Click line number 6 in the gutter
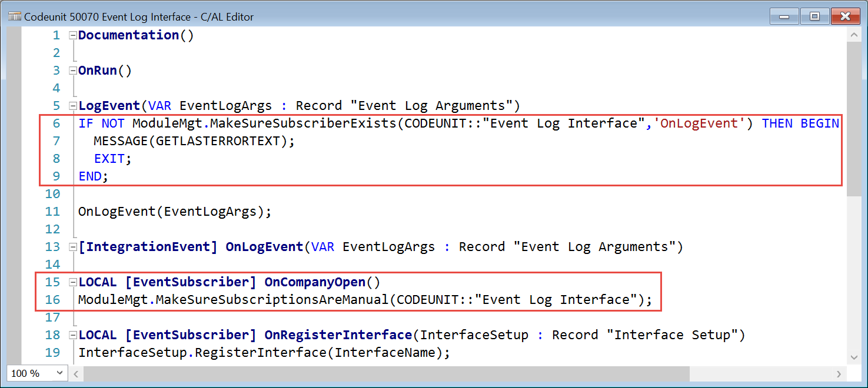Viewport: 868px width, 388px height. coord(56,123)
